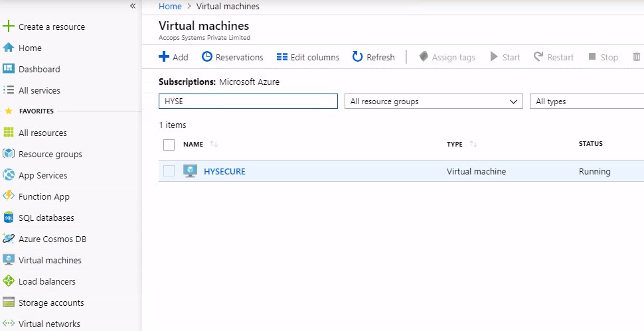Click the All resources grid icon
The height and width of the screenshot is (331, 644).
8,133
